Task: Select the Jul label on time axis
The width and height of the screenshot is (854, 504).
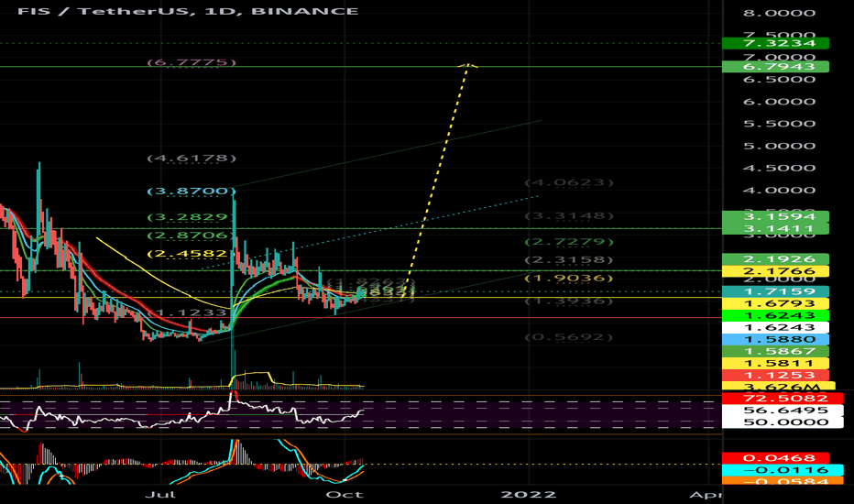Action: pos(161,495)
